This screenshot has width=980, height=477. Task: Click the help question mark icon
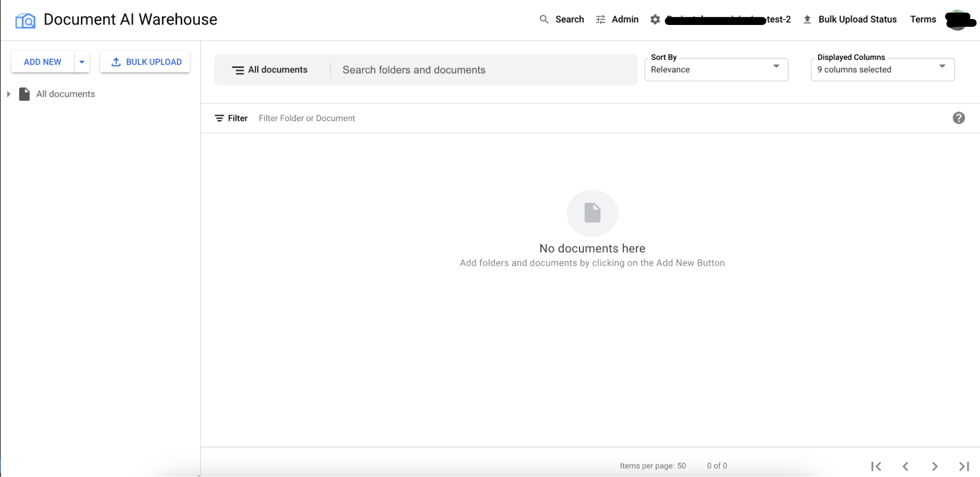point(959,118)
